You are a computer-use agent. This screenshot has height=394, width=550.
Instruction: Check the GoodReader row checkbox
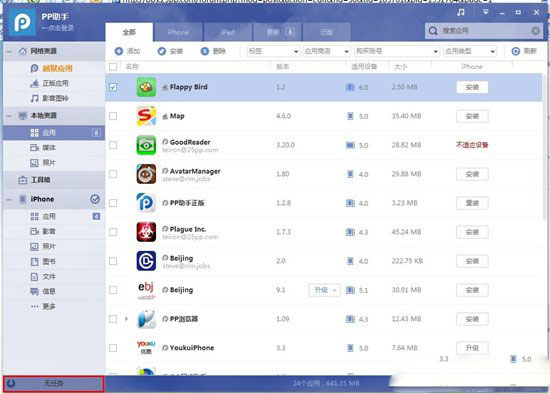coord(113,145)
